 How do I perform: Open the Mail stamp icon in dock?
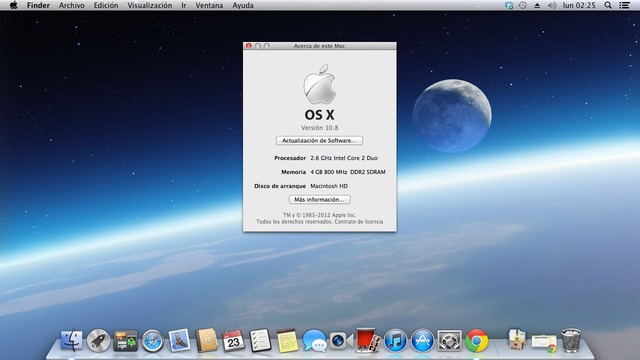coord(179,340)
